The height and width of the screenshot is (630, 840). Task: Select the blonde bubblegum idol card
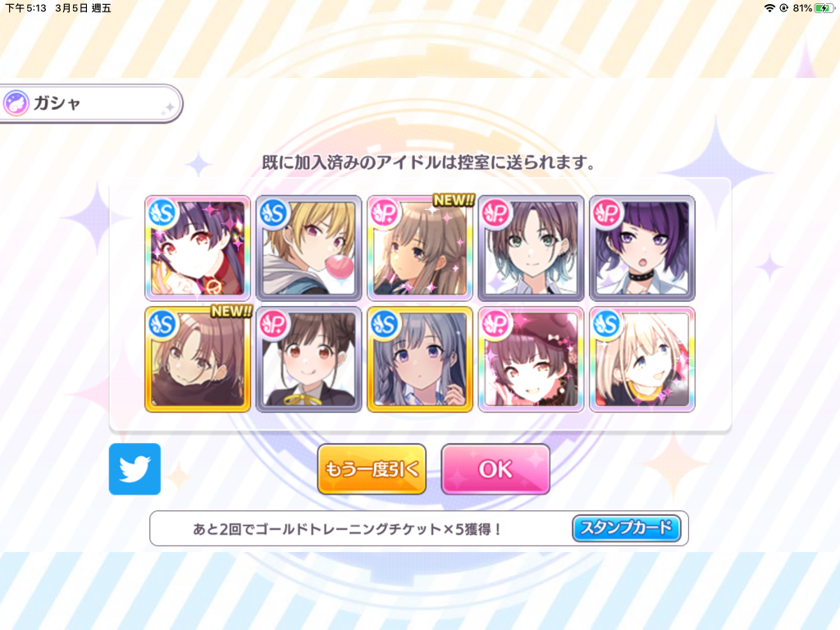[308, 248]
